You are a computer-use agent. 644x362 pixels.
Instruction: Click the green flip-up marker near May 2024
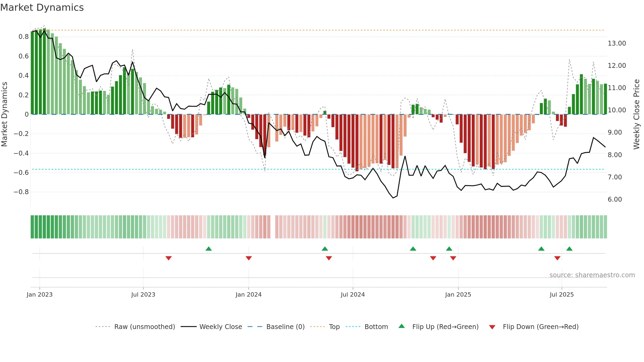point(325,249)
